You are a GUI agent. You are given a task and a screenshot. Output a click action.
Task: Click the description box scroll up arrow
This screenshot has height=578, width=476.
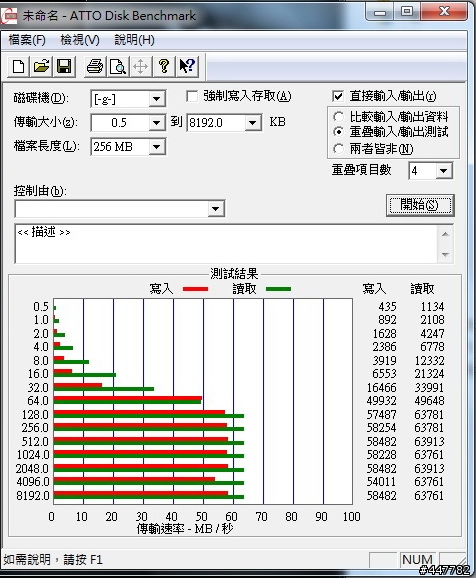click(x=445, y=234)
